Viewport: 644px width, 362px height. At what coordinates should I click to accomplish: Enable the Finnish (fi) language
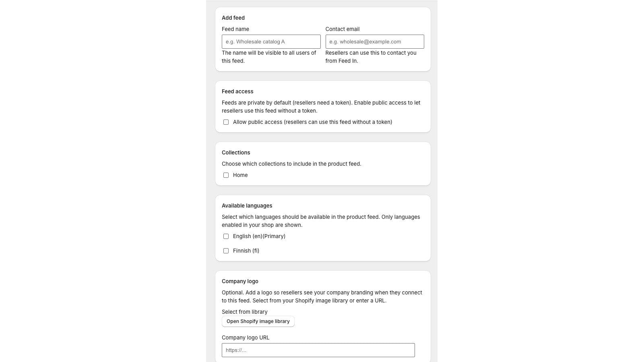(x=226, y=251)
